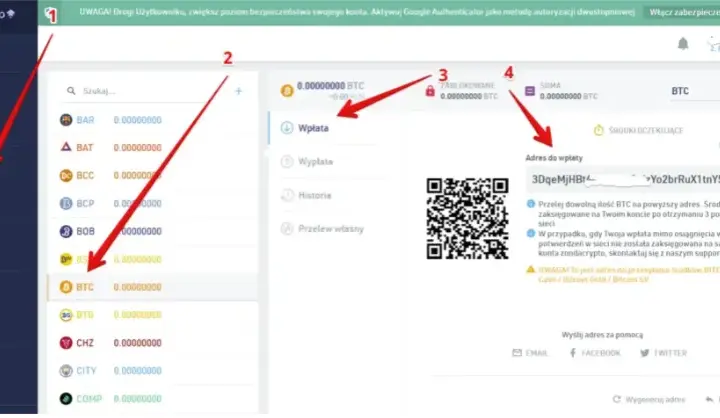
Task: Select BCP wallet label
Action: point(85,203)
